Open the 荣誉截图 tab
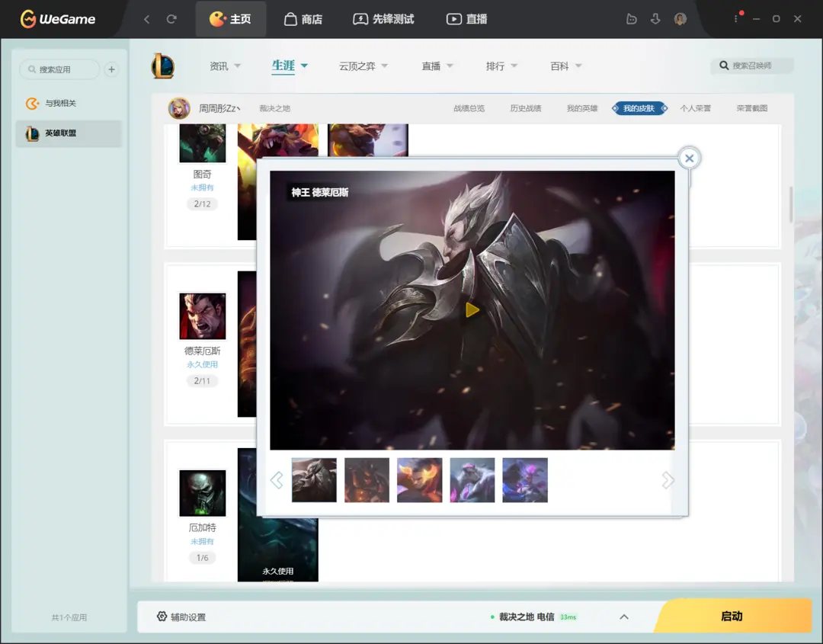Image resolution: width=823 pixels, height=644 pixels. (751, 109)
